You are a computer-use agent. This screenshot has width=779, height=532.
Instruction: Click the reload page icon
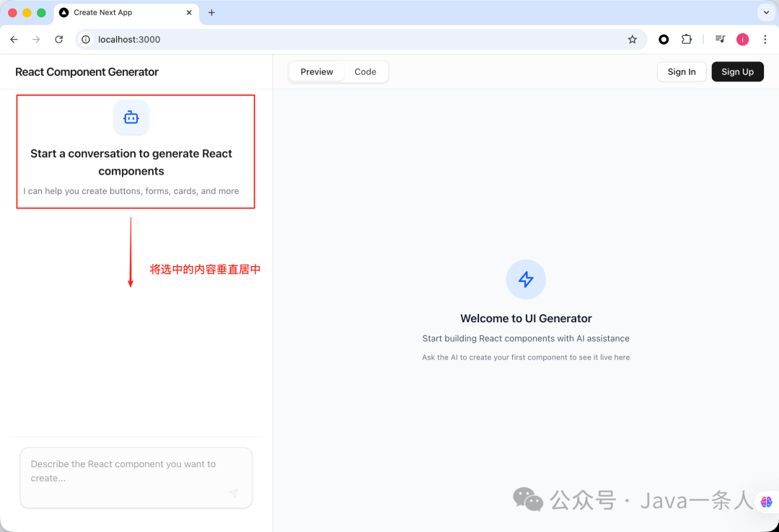[58, 40]
